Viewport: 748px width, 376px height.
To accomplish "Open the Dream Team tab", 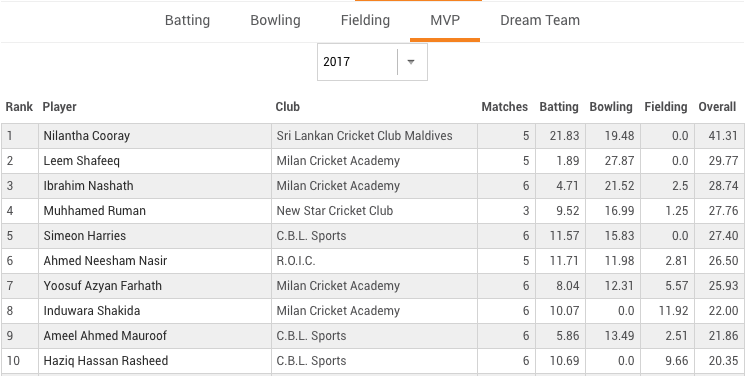I will pyautogui.click(x=540, y=20).
